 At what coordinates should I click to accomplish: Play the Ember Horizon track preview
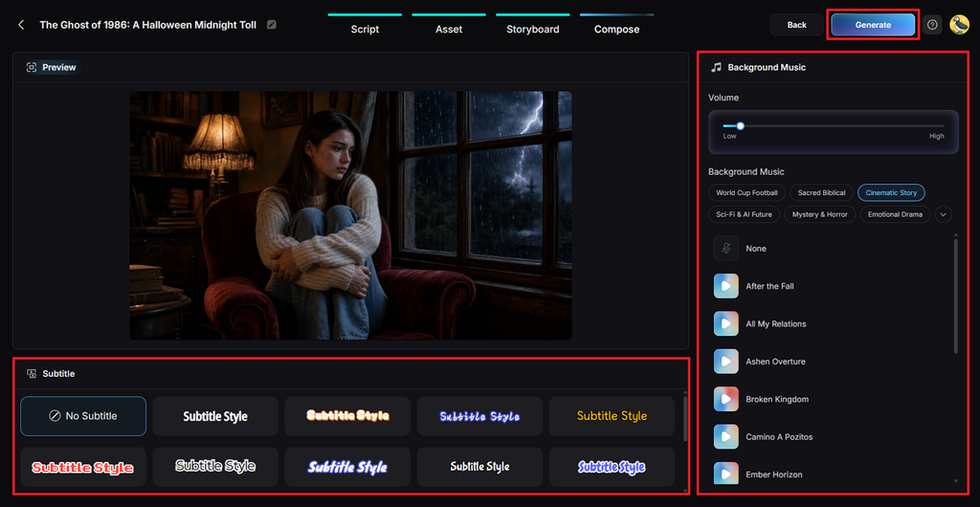tap(725, 474)
